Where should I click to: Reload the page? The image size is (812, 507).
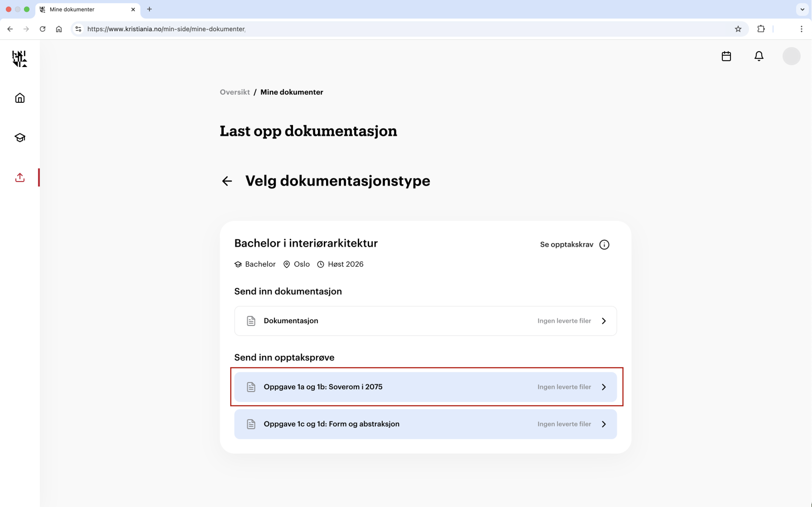[x=43, y=29]
